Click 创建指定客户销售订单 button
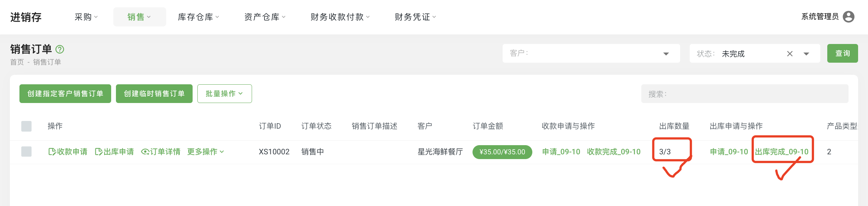The width and height of the screenshot is (868, 206). [65, 94]
